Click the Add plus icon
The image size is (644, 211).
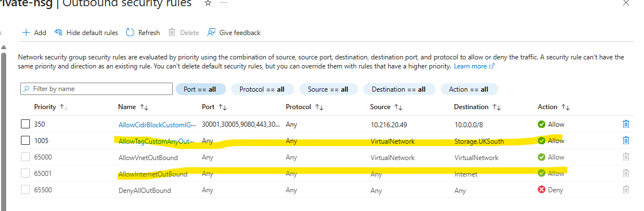(x=26, y=32)
